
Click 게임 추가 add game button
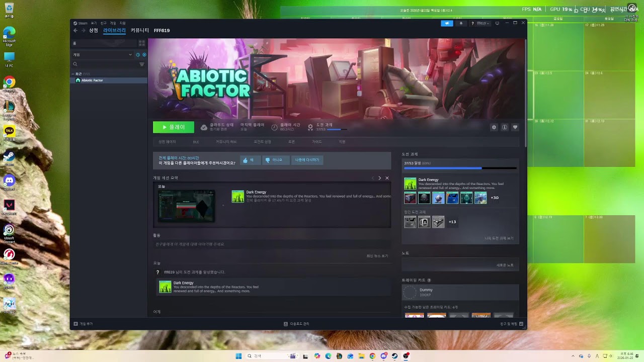(x=83, y=324)
